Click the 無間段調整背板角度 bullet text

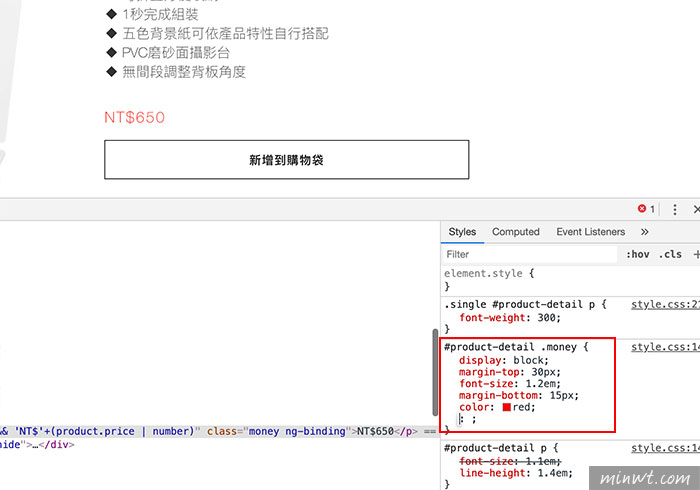pos(184,72)
